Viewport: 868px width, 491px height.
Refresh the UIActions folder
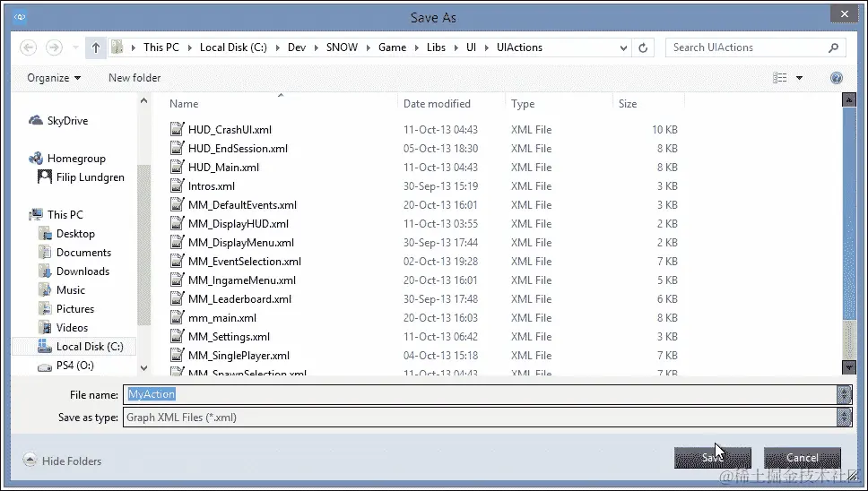point(643,47)
